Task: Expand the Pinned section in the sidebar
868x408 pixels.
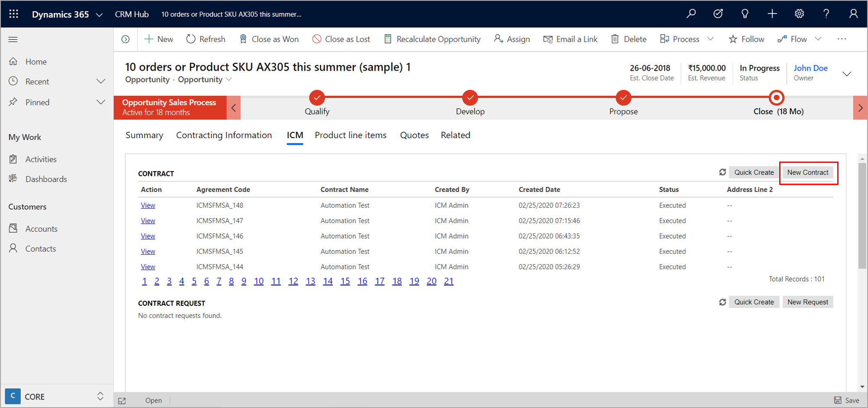Action: point(100,102)
